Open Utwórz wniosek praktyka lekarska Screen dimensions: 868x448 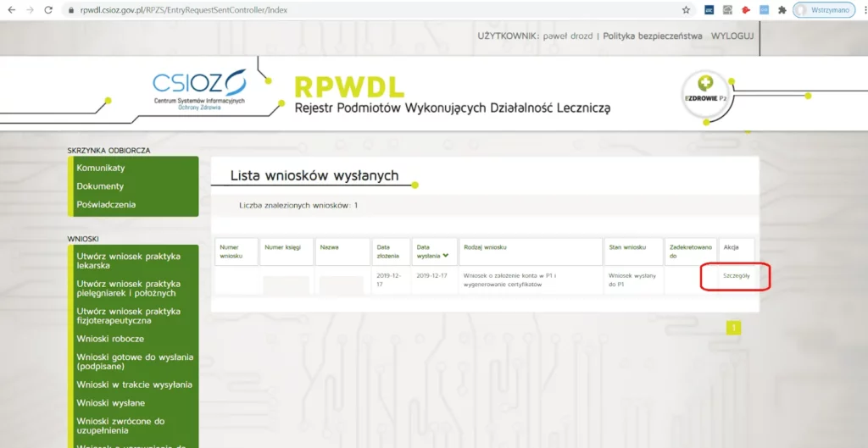coord(128,260)
